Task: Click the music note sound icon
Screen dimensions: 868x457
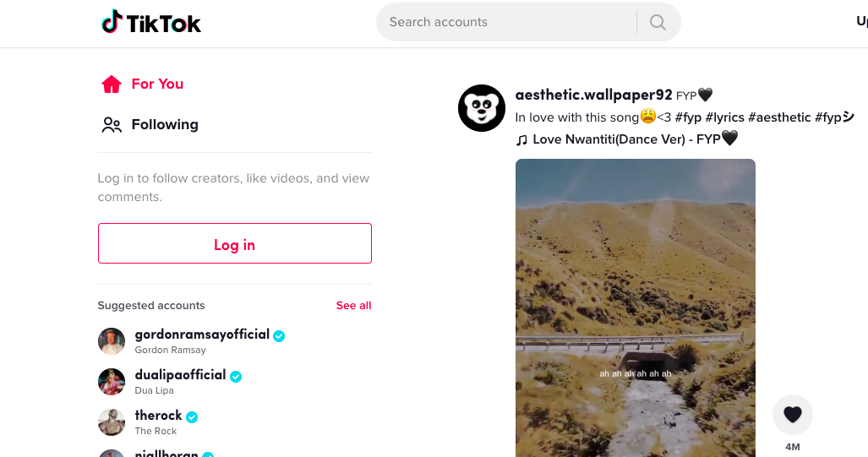Action: tap(522, 139)
